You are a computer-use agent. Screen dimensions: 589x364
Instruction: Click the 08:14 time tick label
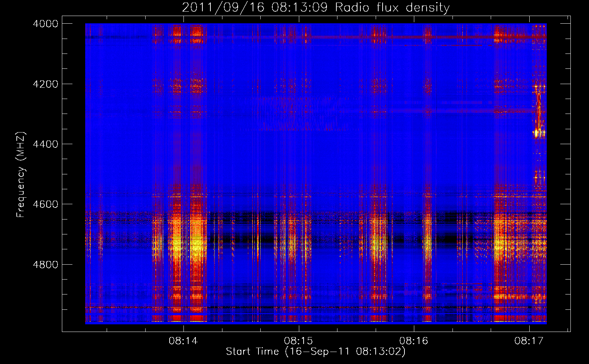coord(183,341)
